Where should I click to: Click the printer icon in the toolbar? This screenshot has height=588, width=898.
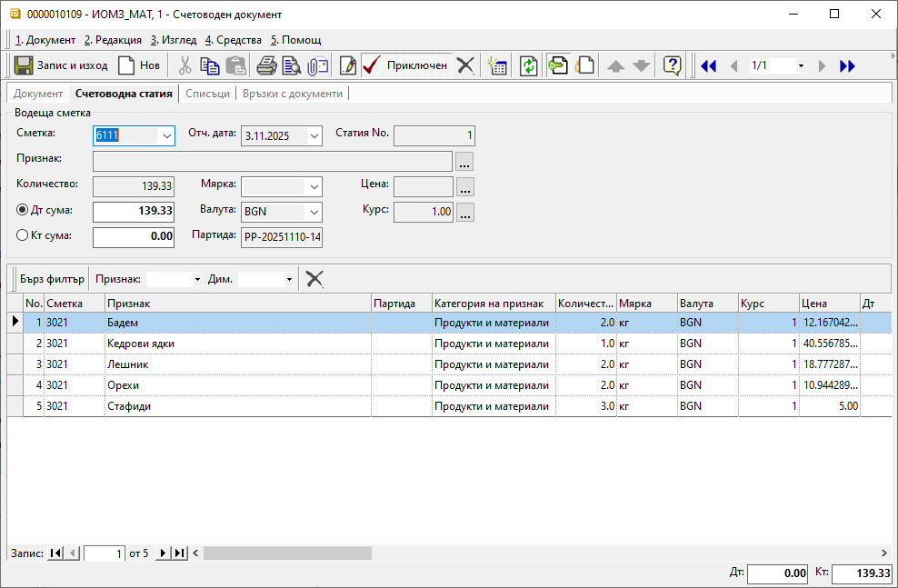point(265,65)
